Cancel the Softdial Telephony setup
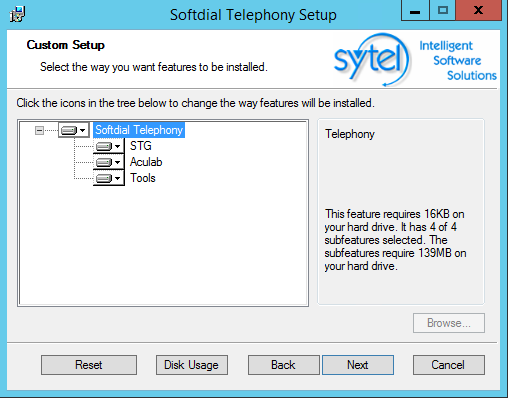This screenshot has width=508, height=398. click(449, 365)
